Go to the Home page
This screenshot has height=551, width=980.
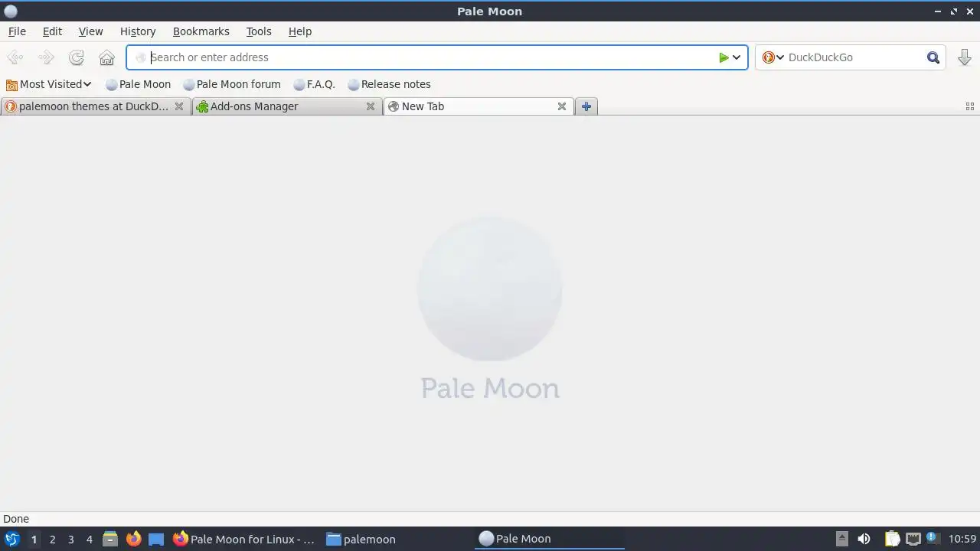tap(106, 57)
